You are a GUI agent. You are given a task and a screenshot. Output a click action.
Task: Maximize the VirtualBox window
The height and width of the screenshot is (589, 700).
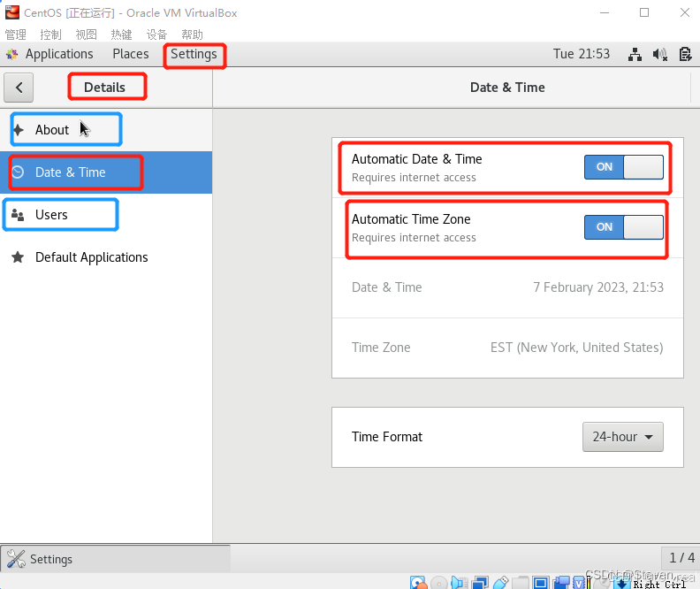(x=644, y=12)
